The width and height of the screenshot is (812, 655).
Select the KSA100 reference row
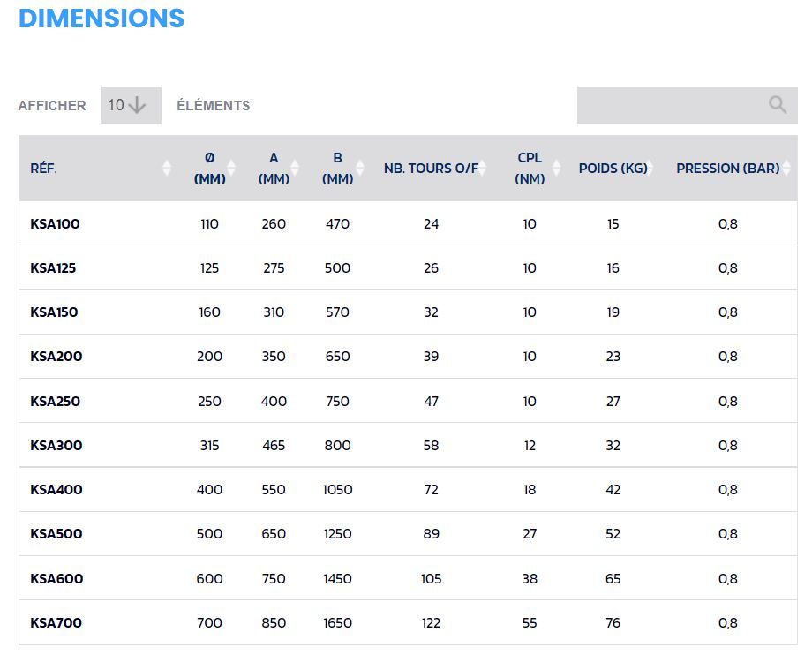click(55, 224)
